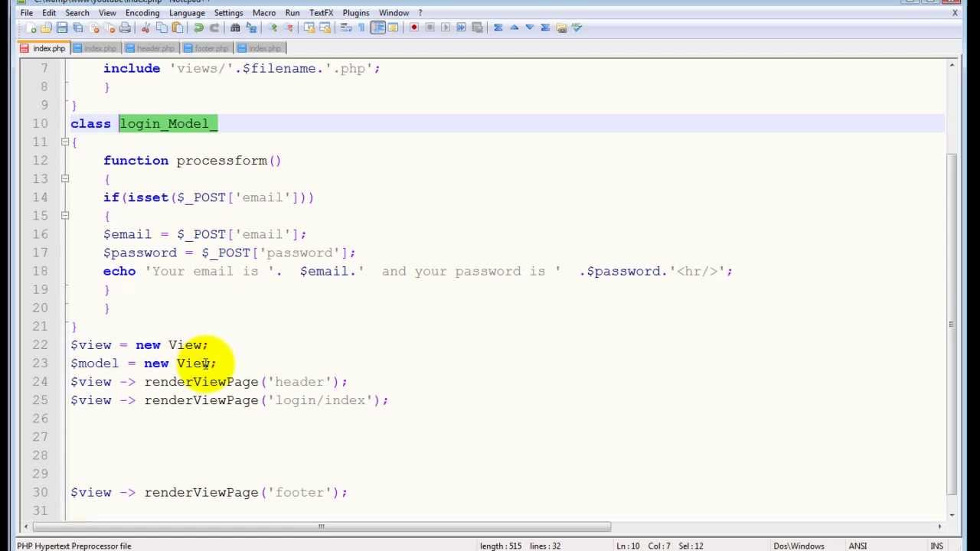Toggle word wrap toolbar button

pyautogui.click(x=346, y=28)
